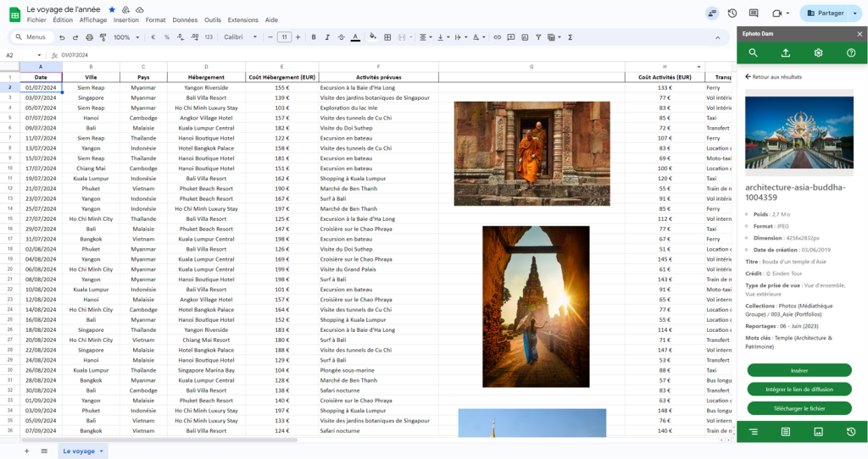Insert a link
The width and height of the screenshot is (868, 459).
(497, 37)
